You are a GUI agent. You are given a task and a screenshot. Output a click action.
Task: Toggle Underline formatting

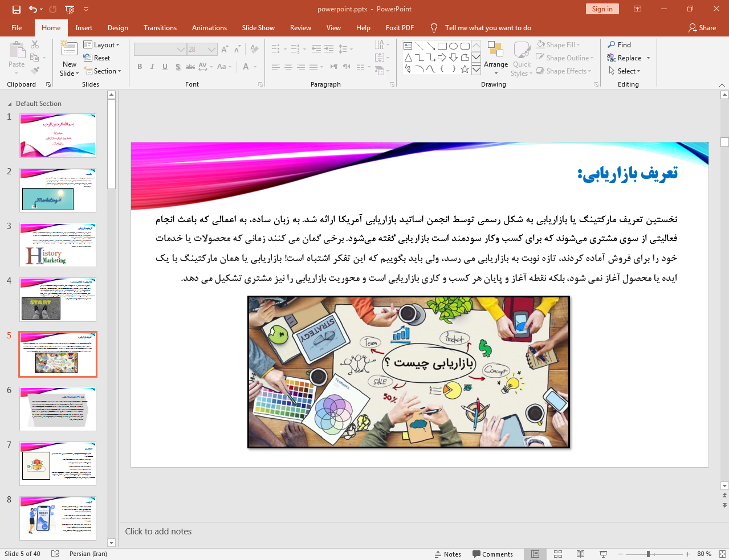(x=165, y=67)
